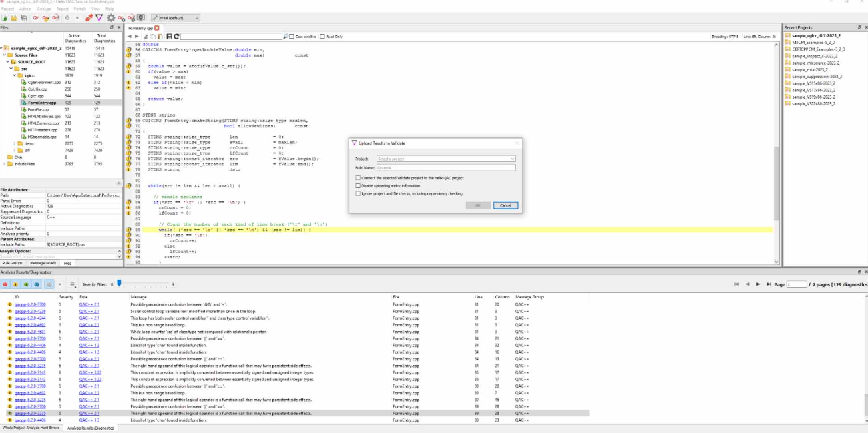Undock the Files panel with float icon
This screenshot has width=868, height=433.
tap(112, 27)
